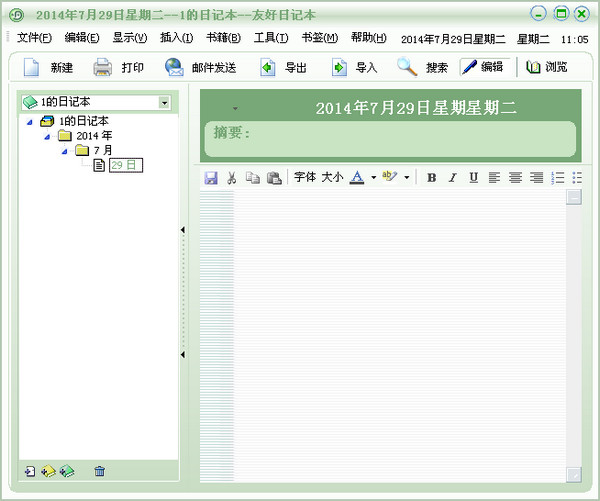Open the 插入(I) menu

(x=176, y=38)
